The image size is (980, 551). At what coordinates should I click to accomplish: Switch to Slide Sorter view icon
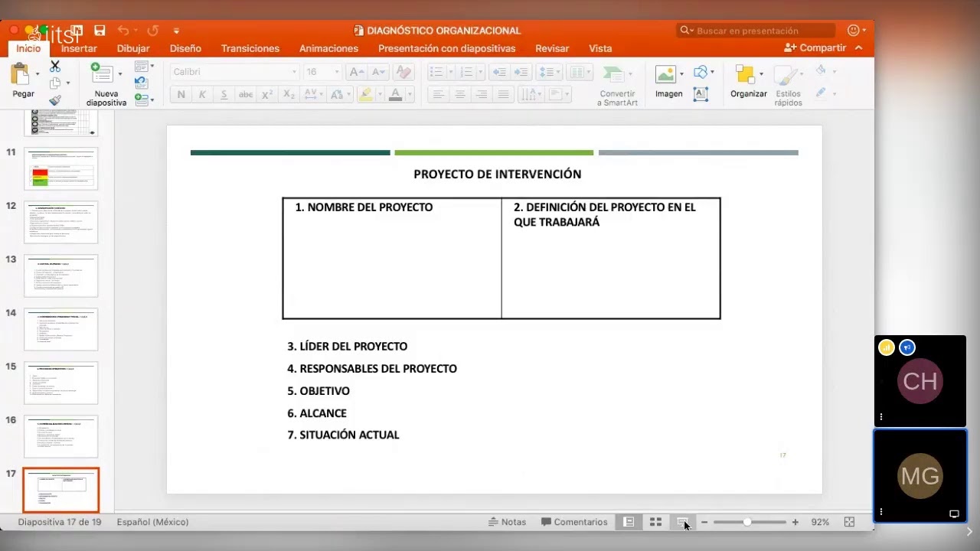(x=655, y=522)
